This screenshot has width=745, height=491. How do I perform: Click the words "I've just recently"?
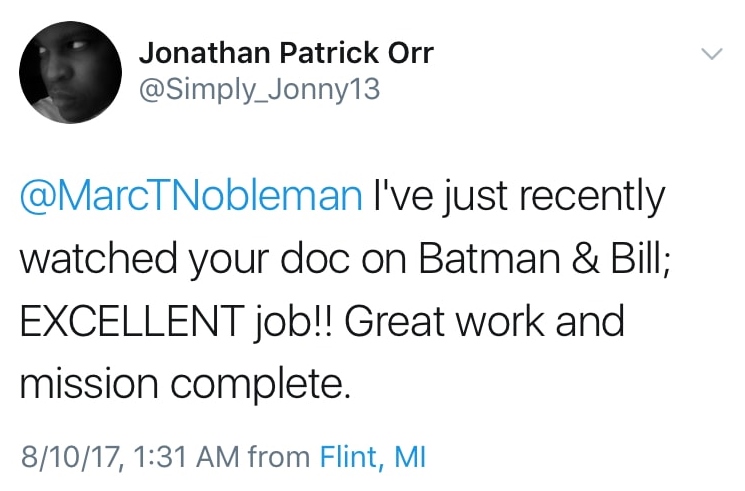pos(517,196)
